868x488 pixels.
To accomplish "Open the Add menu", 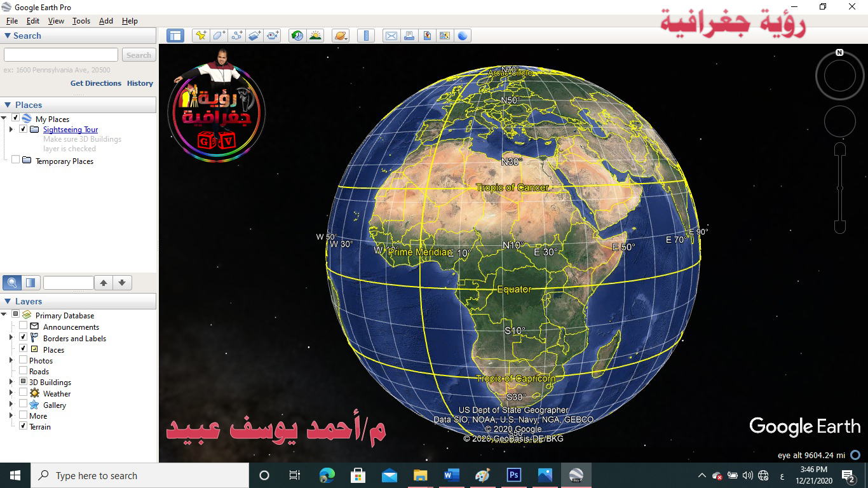I will pos(106,21).
